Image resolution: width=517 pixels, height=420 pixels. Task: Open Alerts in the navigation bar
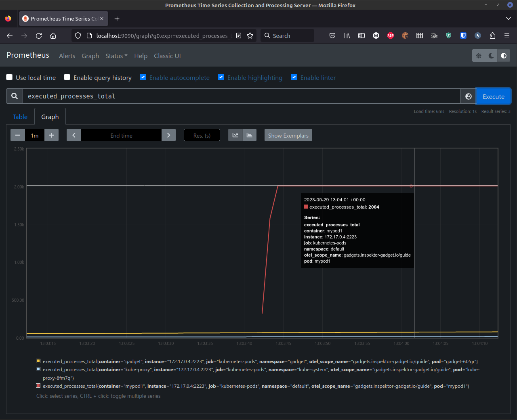(x=67, y=56)
